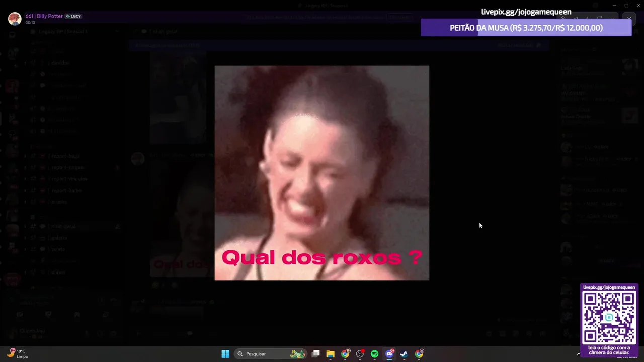Click the enlarged 'Qual dos roxos ?' image
Screen dimensions: 644x362
click(x=322, y=173)
